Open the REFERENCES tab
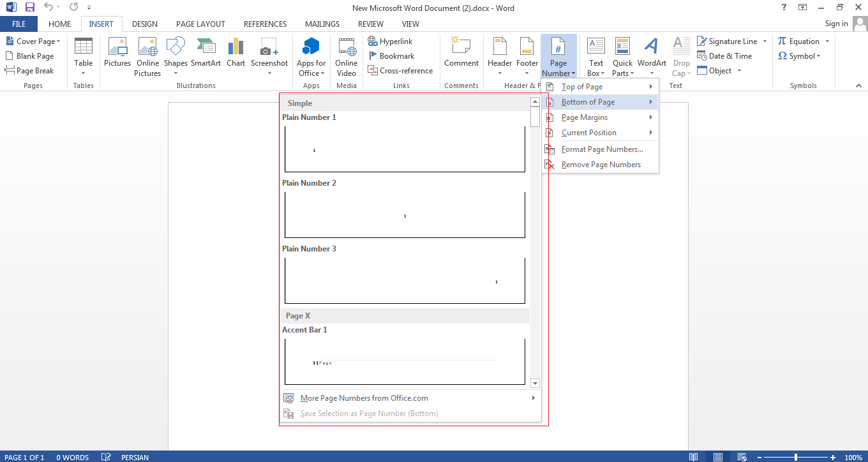The width and height of the screenshot is (868, 462). pos(266,24)
